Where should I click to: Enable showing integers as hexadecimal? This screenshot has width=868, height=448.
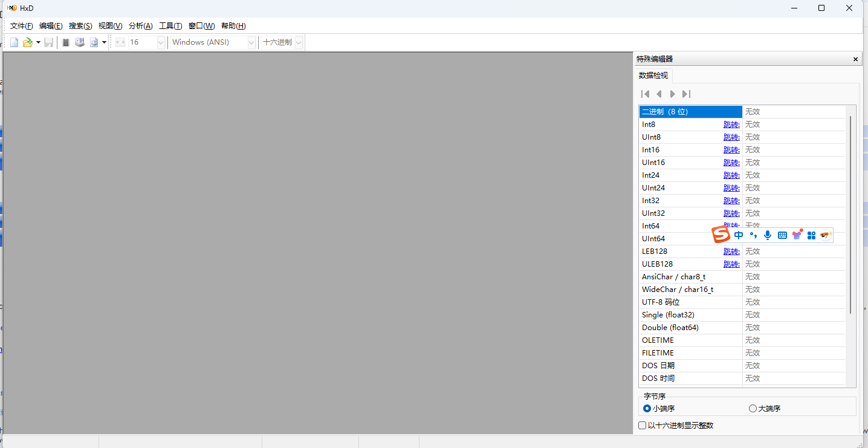click(x=642, y=425)
